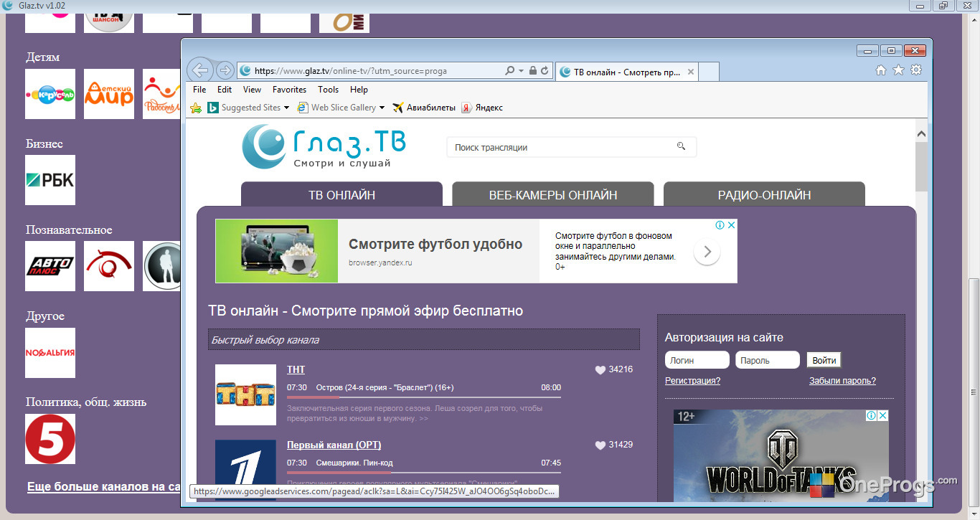Open the Карусель kids channel tile
The width and height of the screenshot is (980, 520).
click(x=50, y=94)
